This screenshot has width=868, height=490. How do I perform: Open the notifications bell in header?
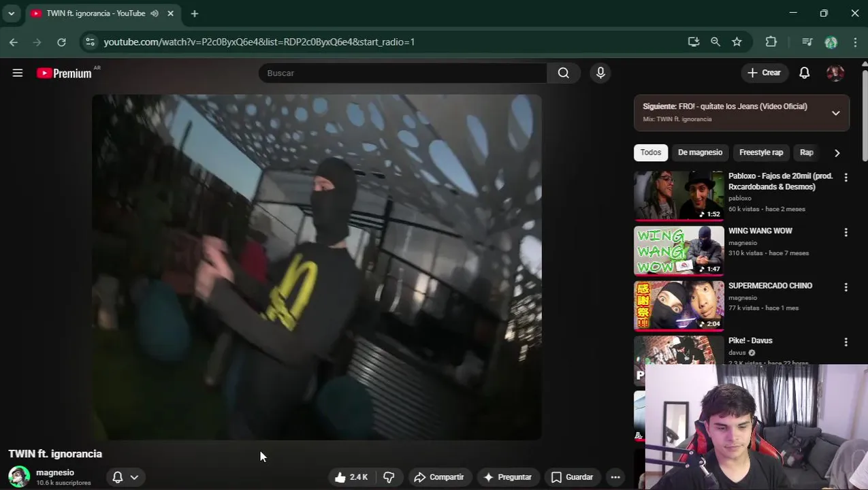[804, 73]
